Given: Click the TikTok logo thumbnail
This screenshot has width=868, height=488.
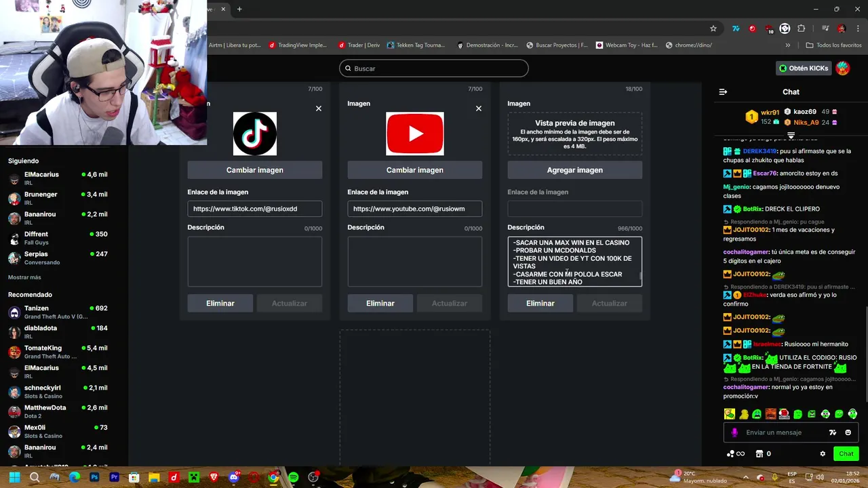Looking at the screenshot, I should pos(255,134).
